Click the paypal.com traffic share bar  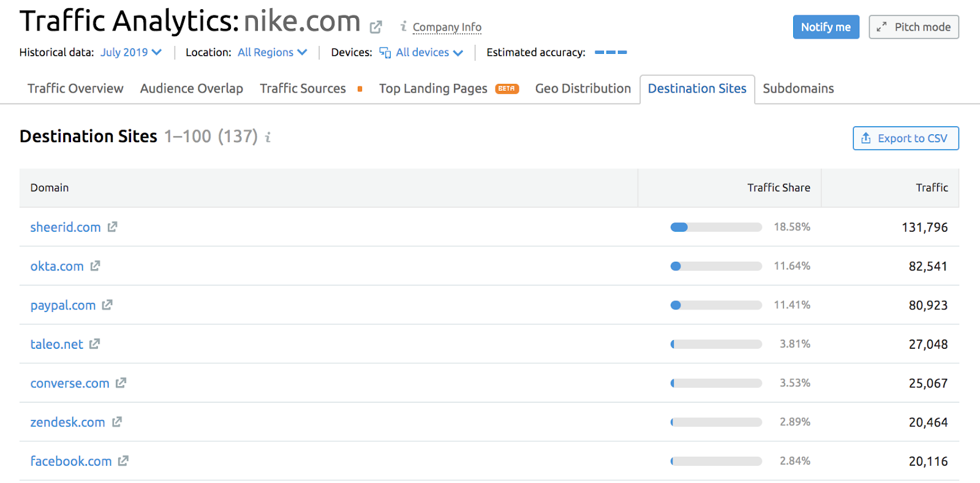716,305
